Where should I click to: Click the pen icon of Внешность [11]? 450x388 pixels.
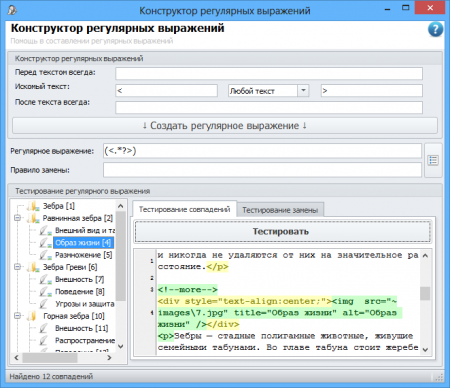click(44, 328)
